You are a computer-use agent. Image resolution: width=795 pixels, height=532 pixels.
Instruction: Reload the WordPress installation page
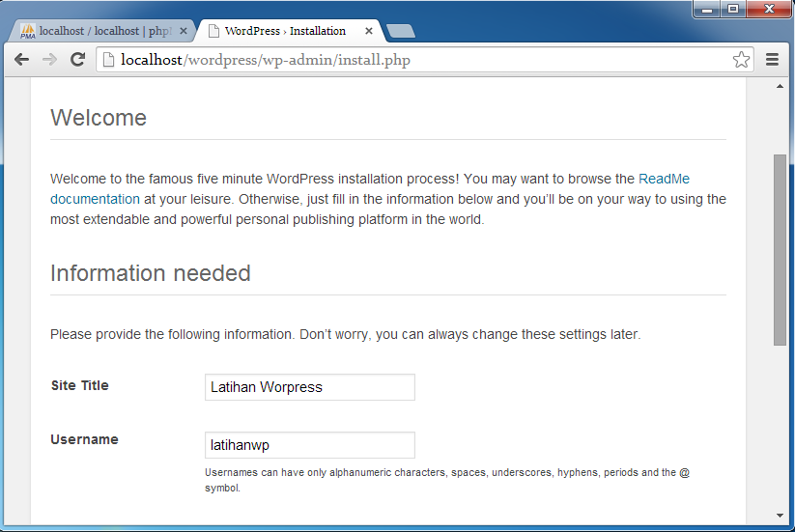(x=77, y=60)
